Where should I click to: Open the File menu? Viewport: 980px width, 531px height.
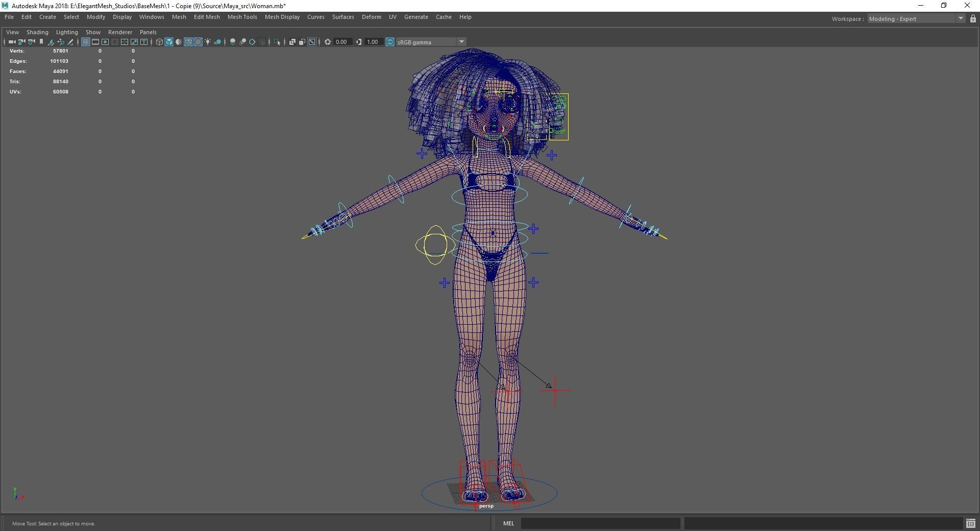(9, 17)
